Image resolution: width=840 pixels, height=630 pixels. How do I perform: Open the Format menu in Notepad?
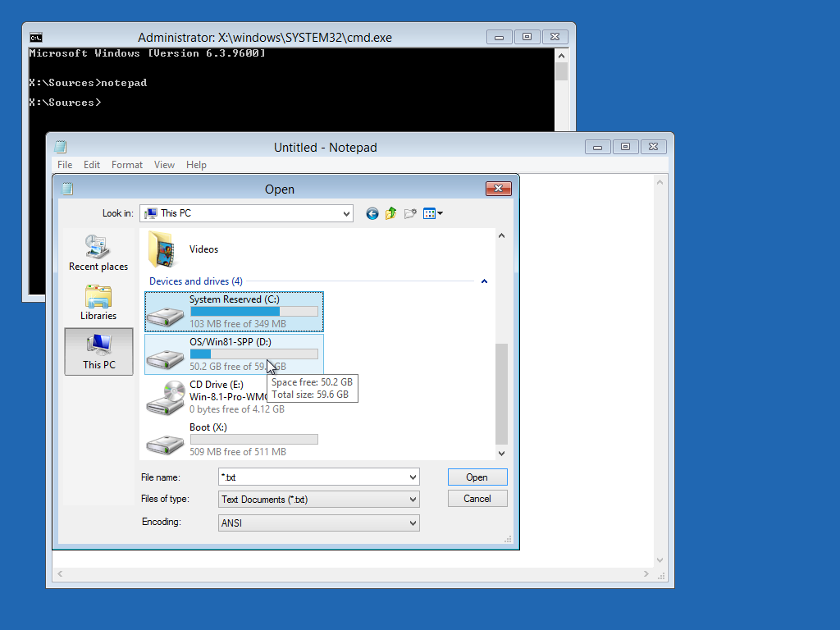coord(127,165)
